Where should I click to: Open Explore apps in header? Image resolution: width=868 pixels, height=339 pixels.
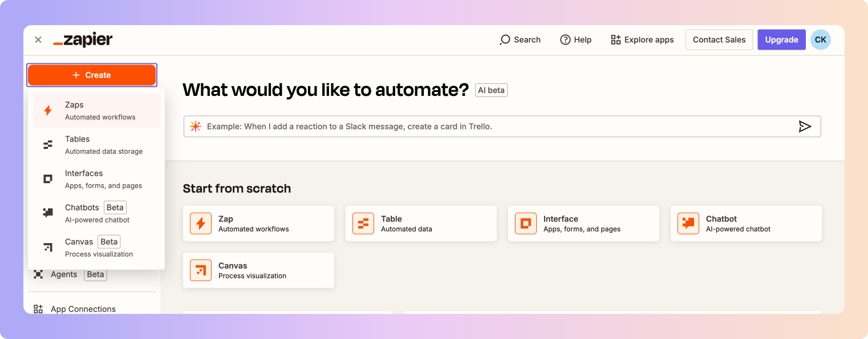[x=642, y=40]
